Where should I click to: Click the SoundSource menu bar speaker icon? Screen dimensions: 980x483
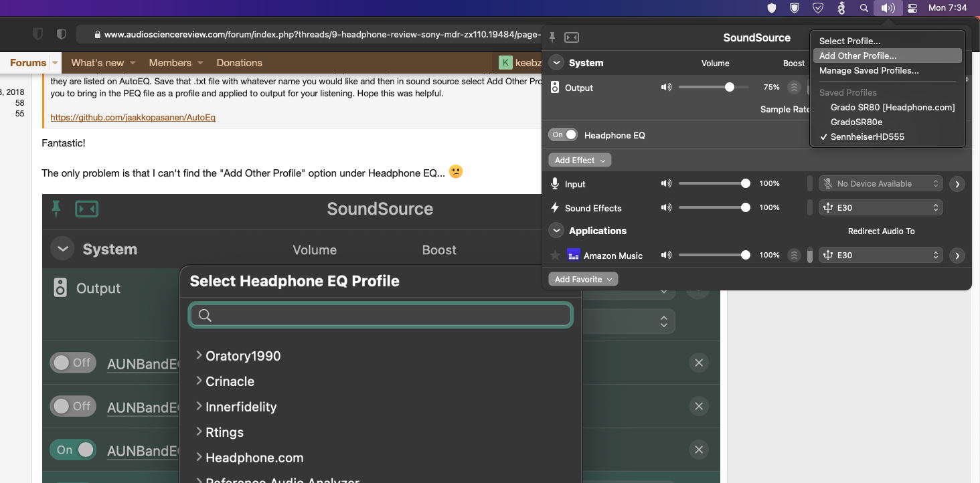(888, 8)
